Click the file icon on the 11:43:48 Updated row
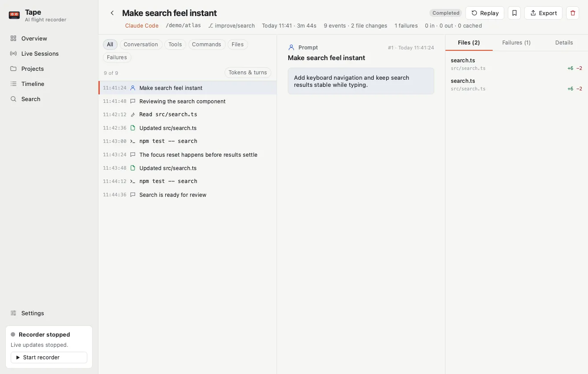This screenshot has height=374, width=588. 133,168
